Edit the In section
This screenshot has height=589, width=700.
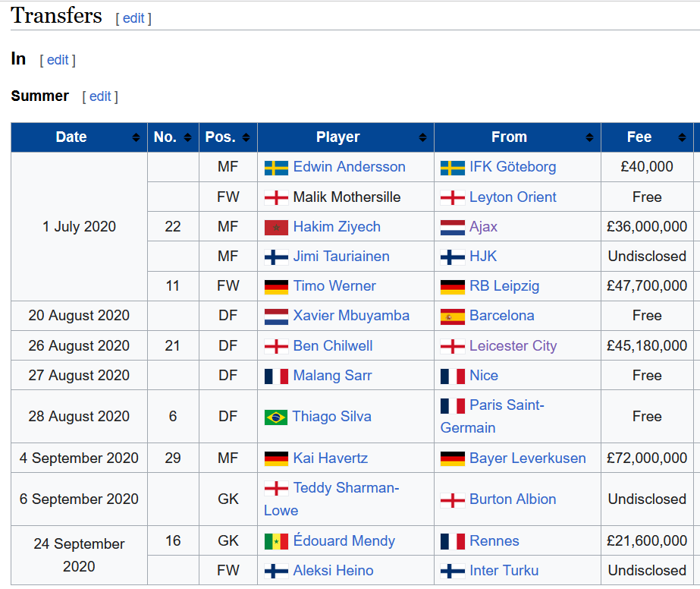[x=58, y=60]
